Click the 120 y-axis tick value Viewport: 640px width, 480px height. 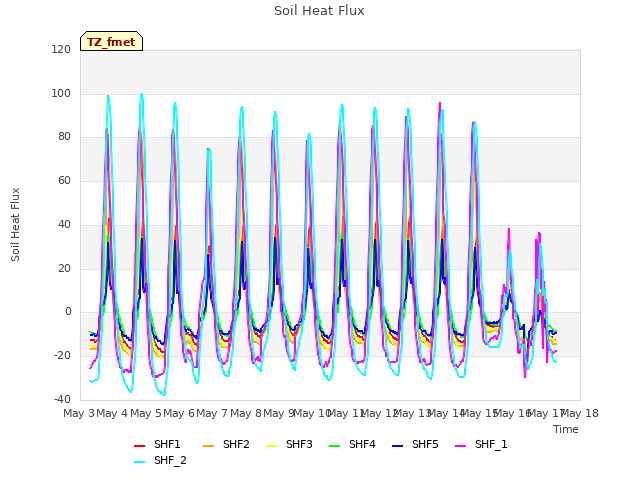click(61, 49)
